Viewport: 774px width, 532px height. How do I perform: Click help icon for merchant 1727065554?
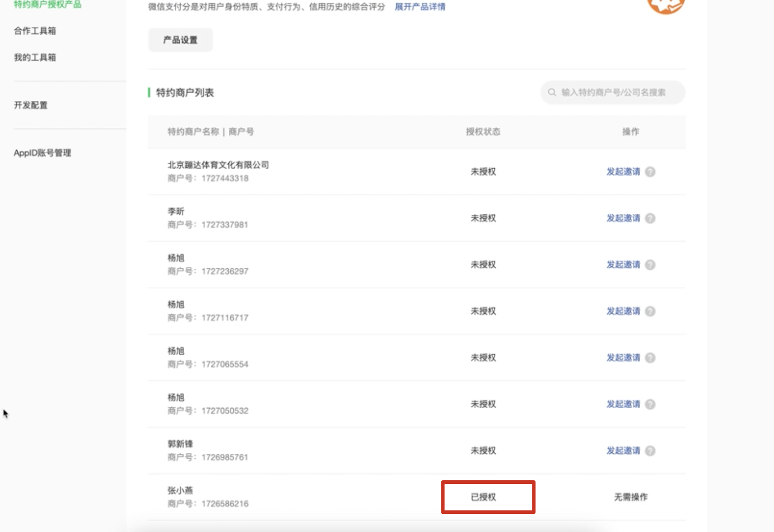pos(650,357)
